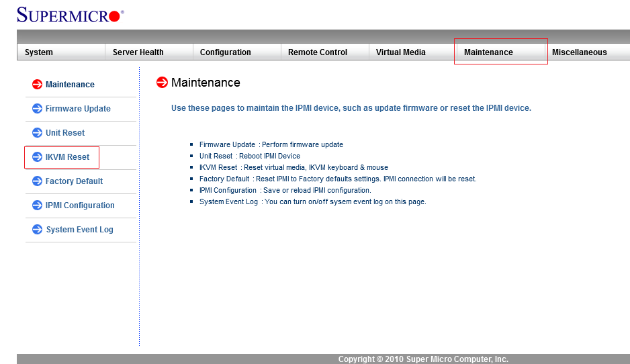Click the arrow icon next to System Event Log
Viewport: 630px width, 364px height.
click(37, 230)
